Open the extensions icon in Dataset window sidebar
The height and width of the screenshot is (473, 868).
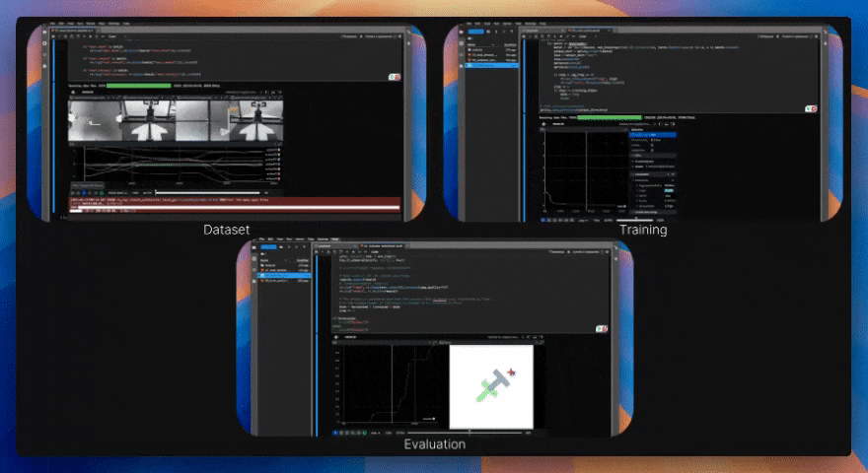(x=44, y=66)
